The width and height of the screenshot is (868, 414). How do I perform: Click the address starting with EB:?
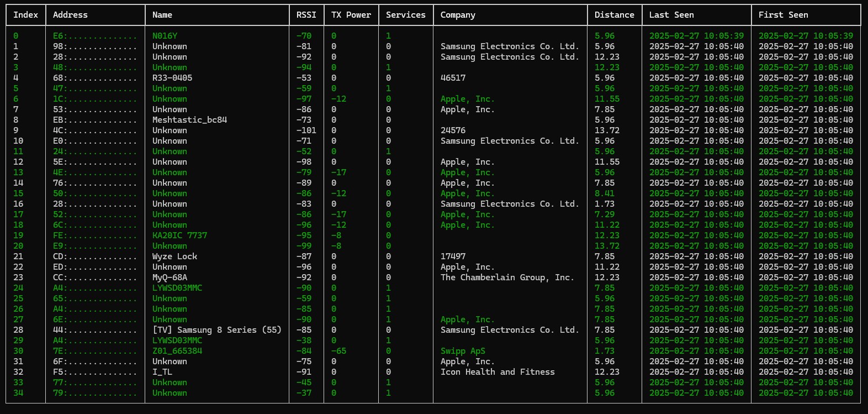(x=95, y=120)
